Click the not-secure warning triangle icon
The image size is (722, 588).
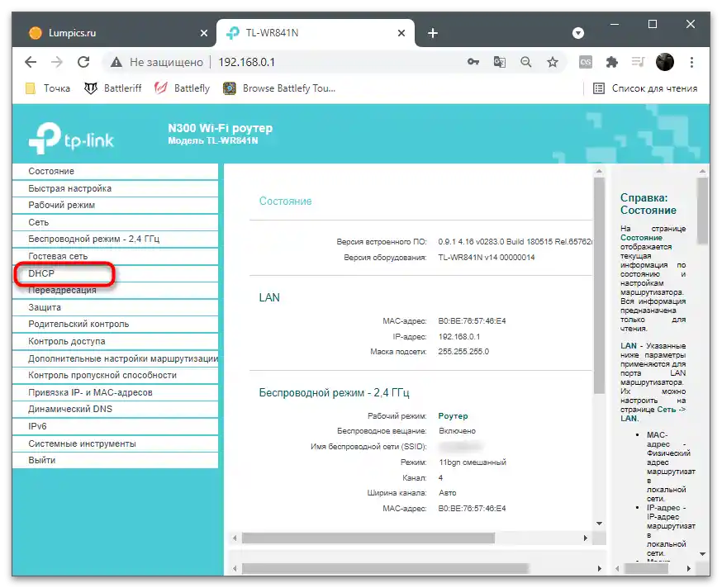click(x=116, y=62)
